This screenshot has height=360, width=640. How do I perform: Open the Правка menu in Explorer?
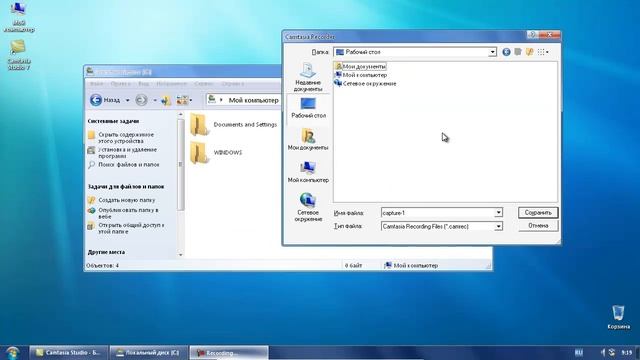(120, 84)
